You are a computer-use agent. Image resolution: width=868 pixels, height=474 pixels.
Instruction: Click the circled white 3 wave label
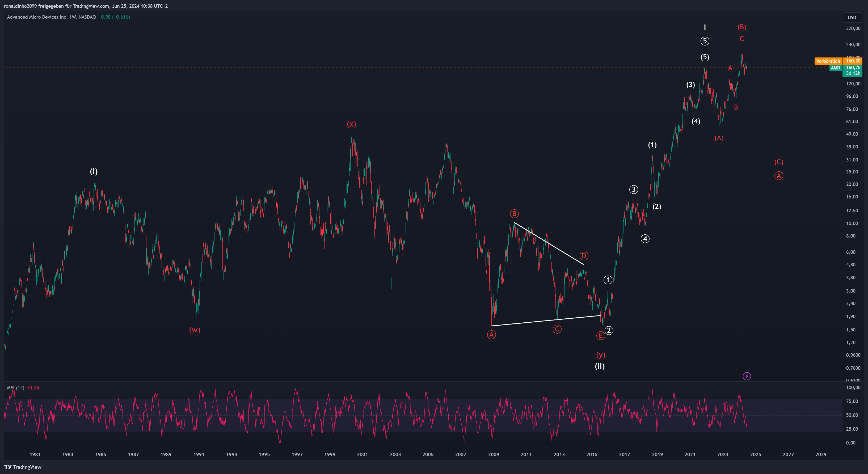click(634, 189)
